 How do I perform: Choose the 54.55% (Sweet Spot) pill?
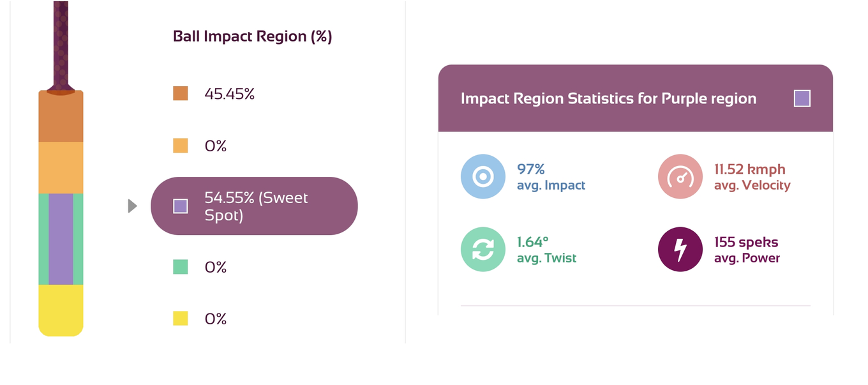point(254,206)
